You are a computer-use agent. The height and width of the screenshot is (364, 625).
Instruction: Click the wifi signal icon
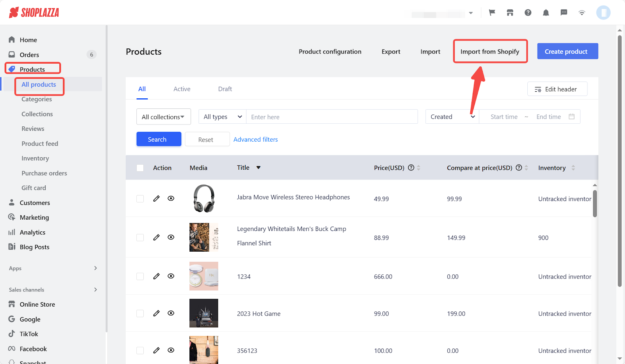pyautogui.click(x=582, y=12)
